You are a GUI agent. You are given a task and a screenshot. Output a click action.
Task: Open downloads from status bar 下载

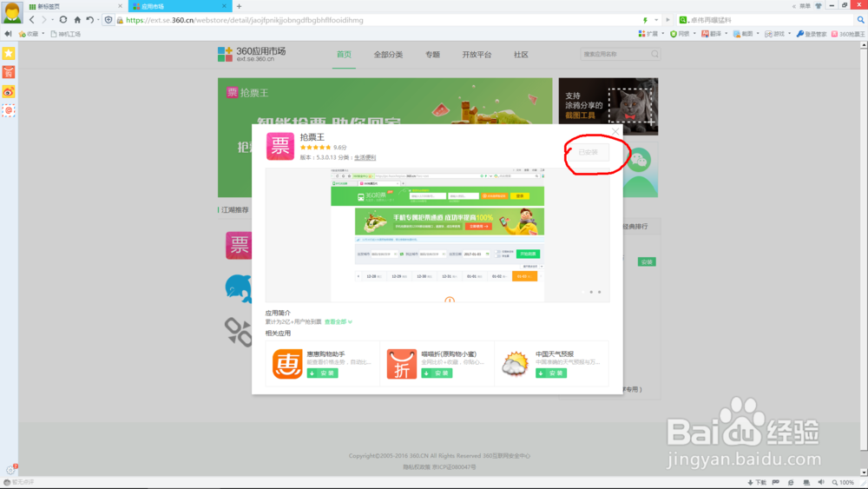click(x=757, y=482)
